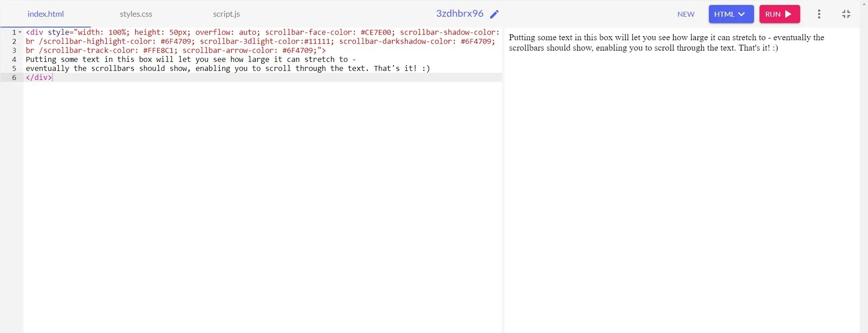The height and width of the screenshot is (333, 868).
Task: Select line number 6 in the gutter
Action: point(14,77)
